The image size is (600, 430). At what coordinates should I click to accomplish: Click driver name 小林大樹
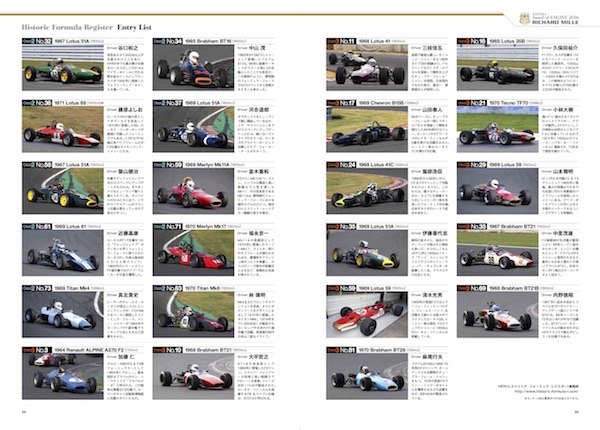click(562, 109)
